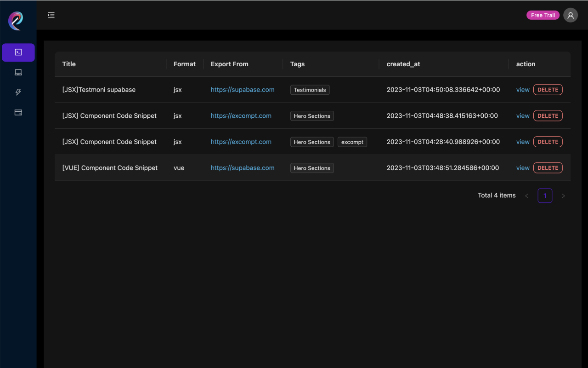
Task: Open the credit card billing icon
Action: 18,112
